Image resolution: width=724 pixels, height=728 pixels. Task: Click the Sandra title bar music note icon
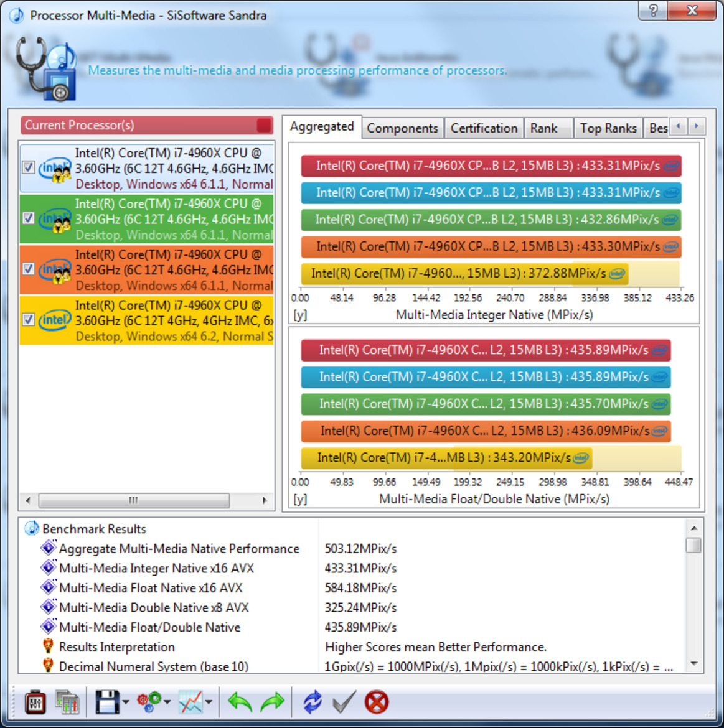coord(17,16)
